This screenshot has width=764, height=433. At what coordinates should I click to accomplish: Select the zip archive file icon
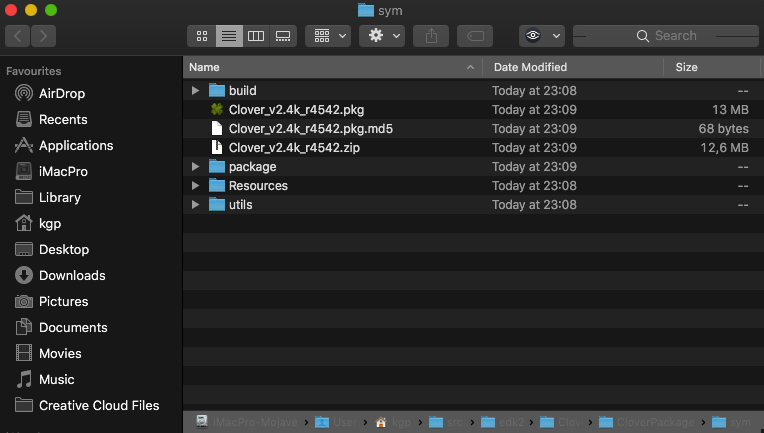pyautogui.click(x=217, y=148)
